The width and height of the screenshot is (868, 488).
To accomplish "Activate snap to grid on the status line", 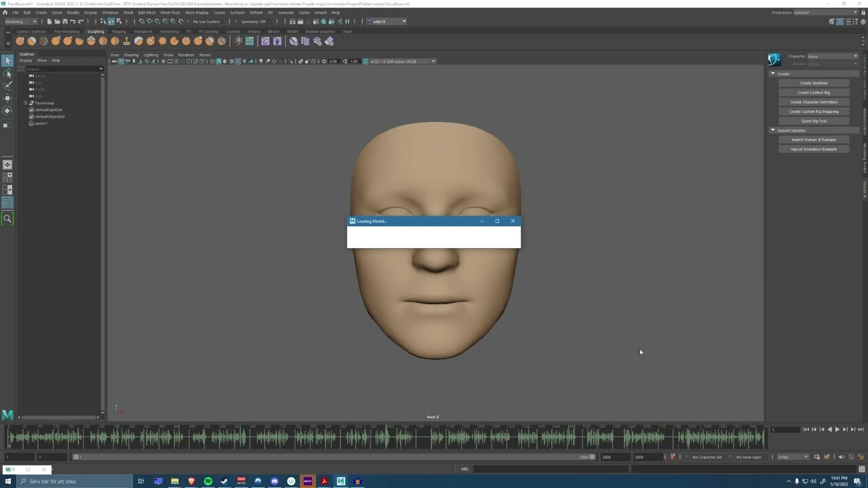I will tap(140, 21).
